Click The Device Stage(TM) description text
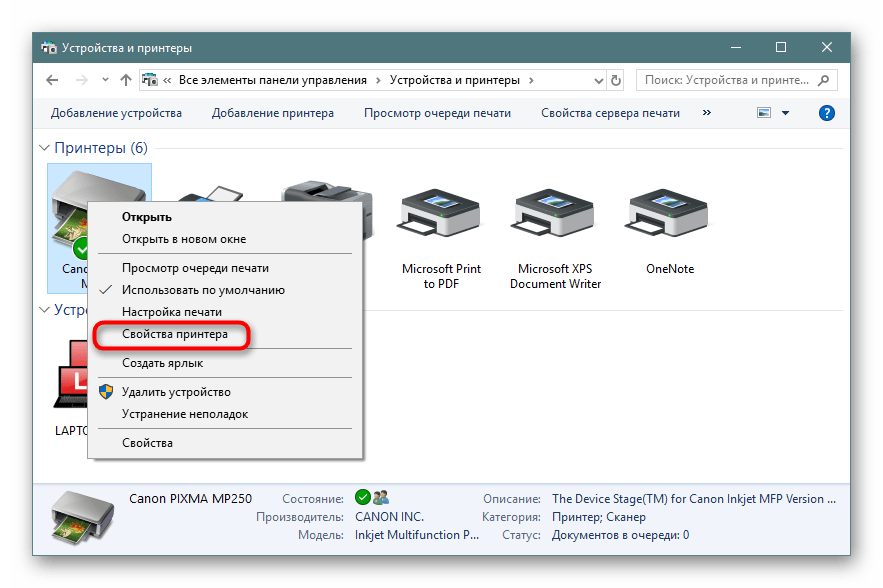The width and height of the screenshot is (883, 588). point(694,498)
